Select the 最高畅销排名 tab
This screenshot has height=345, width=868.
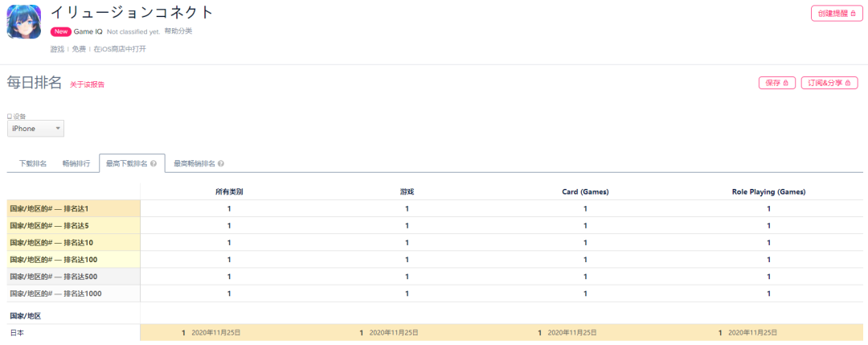pos(194,164)
